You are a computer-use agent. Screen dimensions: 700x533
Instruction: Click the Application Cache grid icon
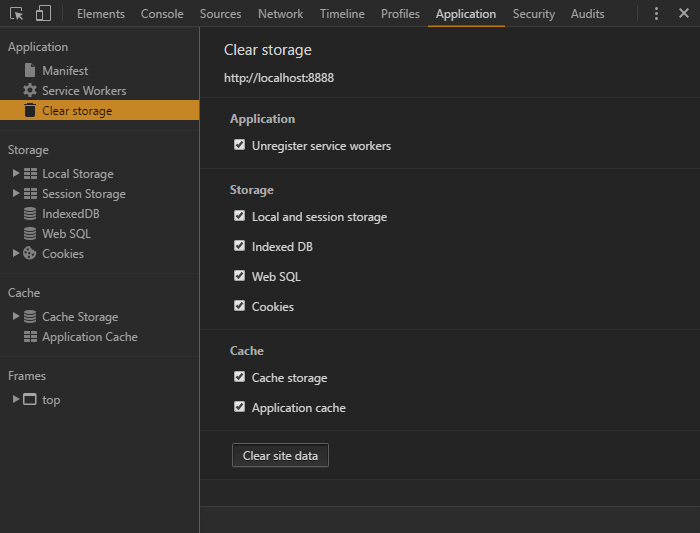(30, 337)
